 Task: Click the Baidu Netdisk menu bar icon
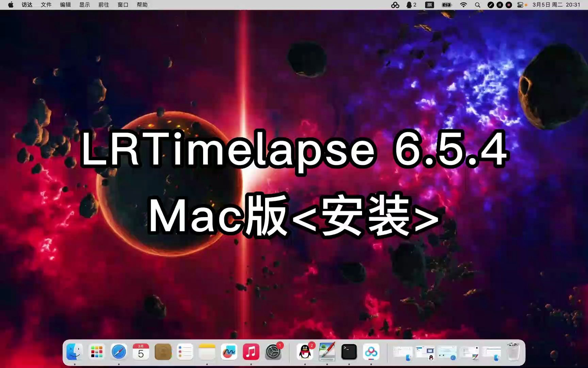[395, 5]
